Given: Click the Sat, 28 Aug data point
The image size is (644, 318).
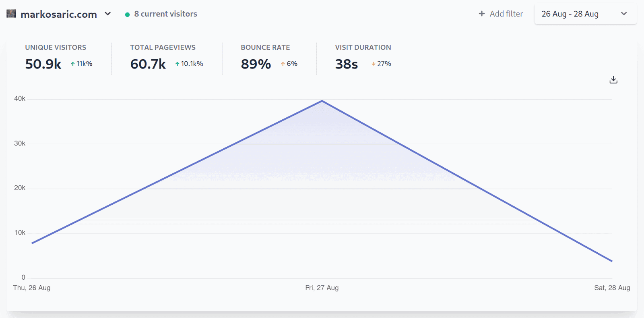Looking at the screenshot, I should pyautogui.click(x=612, y=261).
